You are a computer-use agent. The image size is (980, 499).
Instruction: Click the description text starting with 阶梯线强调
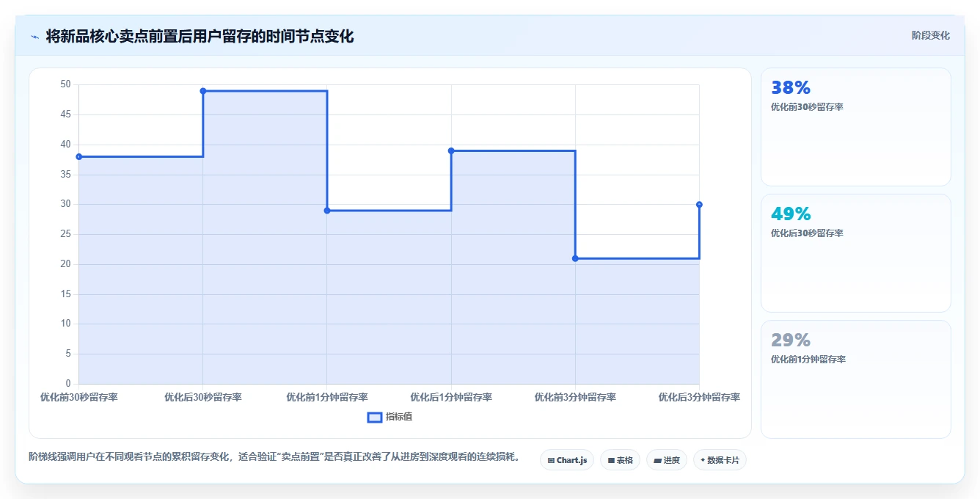(x=277, y=457)
